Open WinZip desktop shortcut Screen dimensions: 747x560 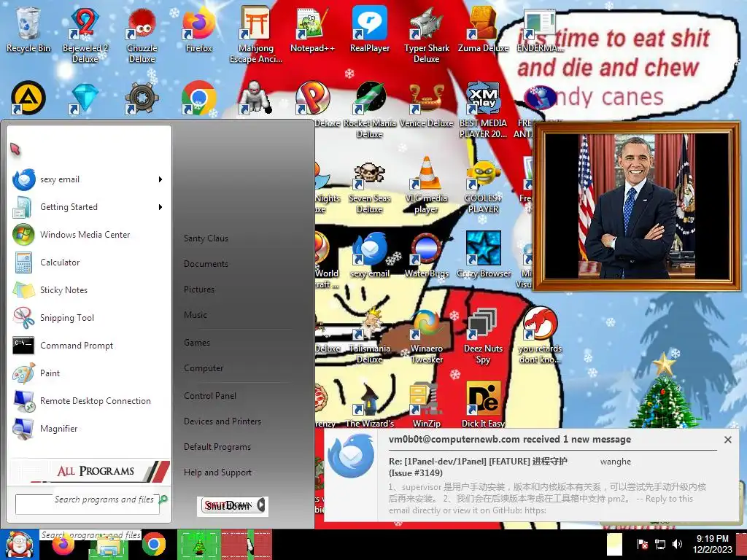point(426,405)
